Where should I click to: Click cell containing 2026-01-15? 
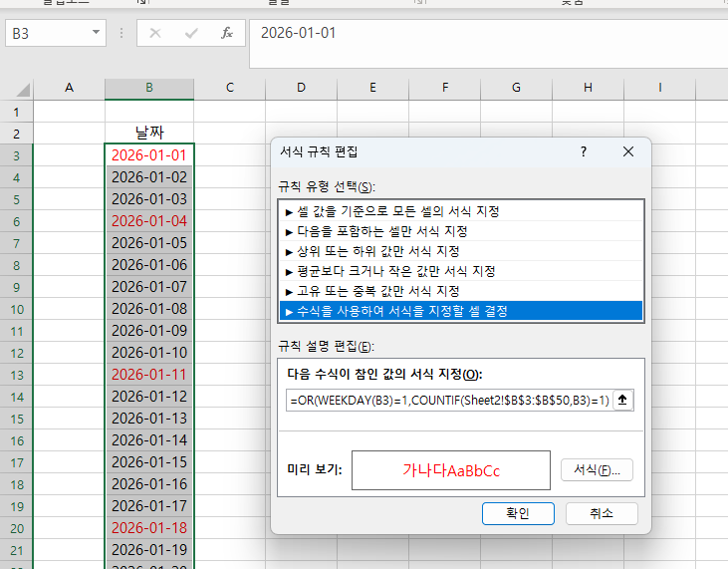[x=149, y=462]
